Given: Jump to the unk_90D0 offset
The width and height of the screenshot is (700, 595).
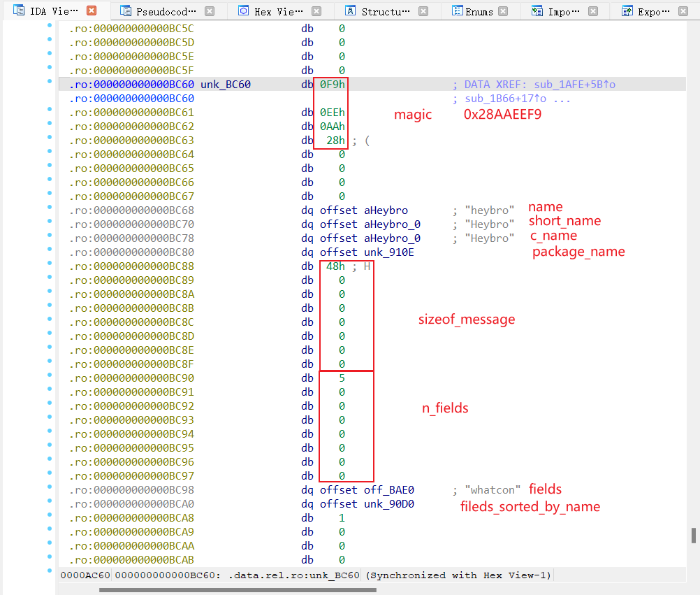Looking at the screenshot, I should point(388,504).
